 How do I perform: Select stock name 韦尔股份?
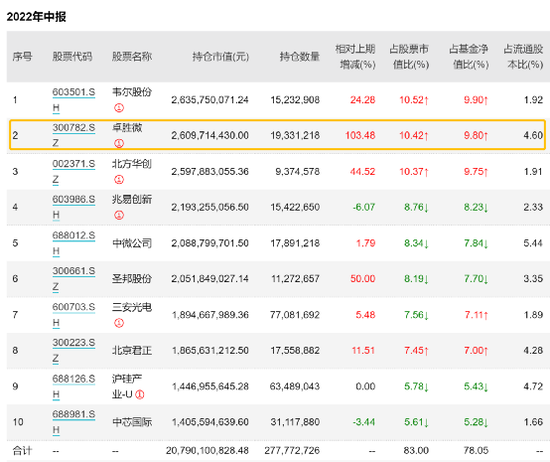132,92
